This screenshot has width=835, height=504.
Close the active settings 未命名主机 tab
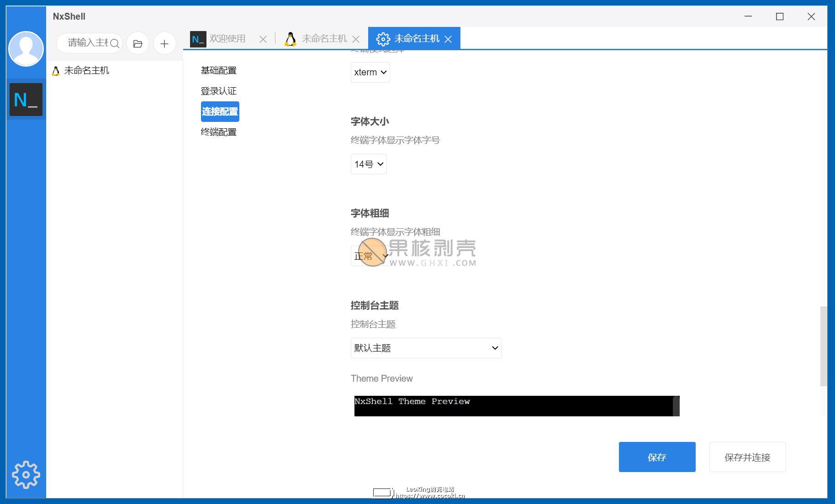pyautogui.click(x=448, y=39)
